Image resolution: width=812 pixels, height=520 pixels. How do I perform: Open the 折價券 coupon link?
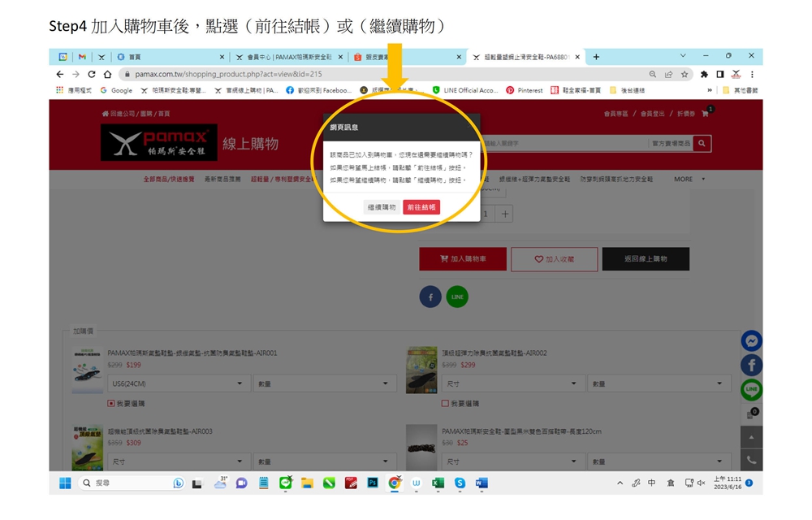(x=685, y=114)
